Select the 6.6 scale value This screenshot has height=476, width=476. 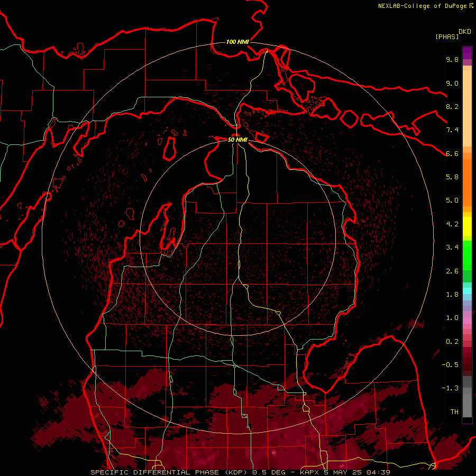(452, 153)
